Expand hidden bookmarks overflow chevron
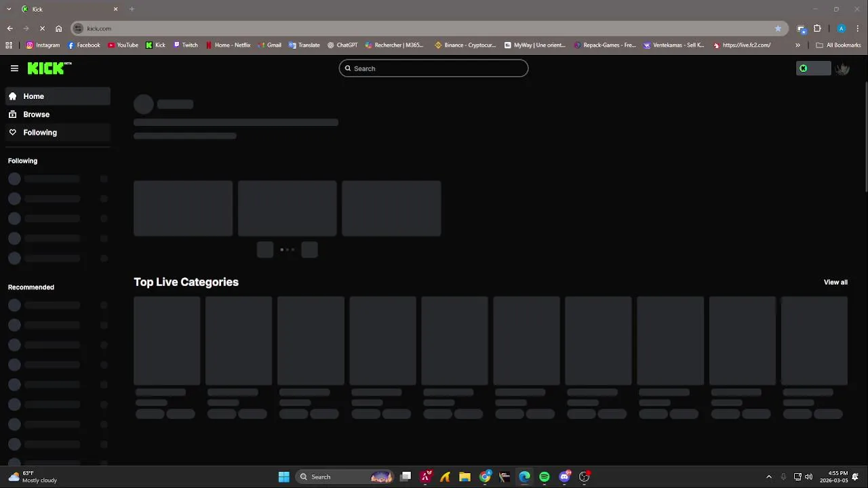 click(x=797, y=45)
